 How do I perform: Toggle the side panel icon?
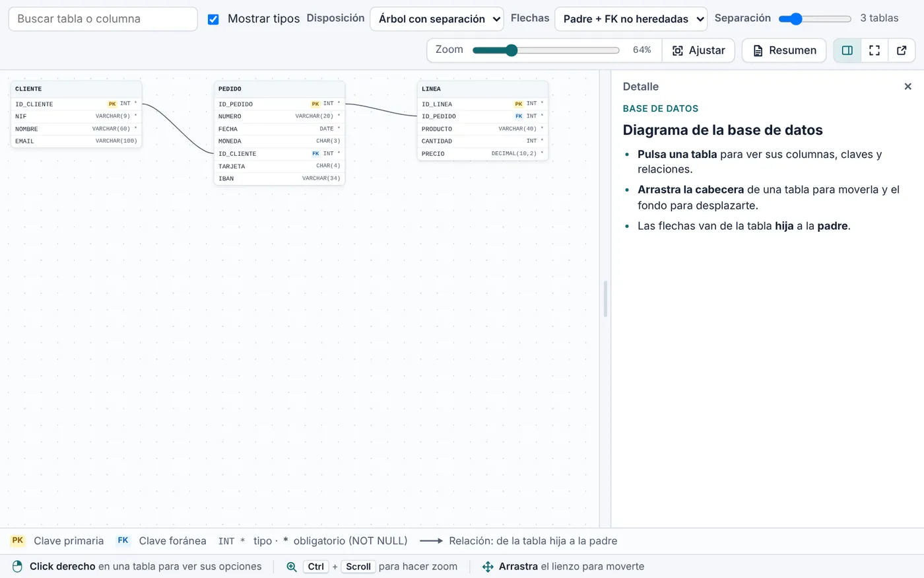[x=847, y=50]
